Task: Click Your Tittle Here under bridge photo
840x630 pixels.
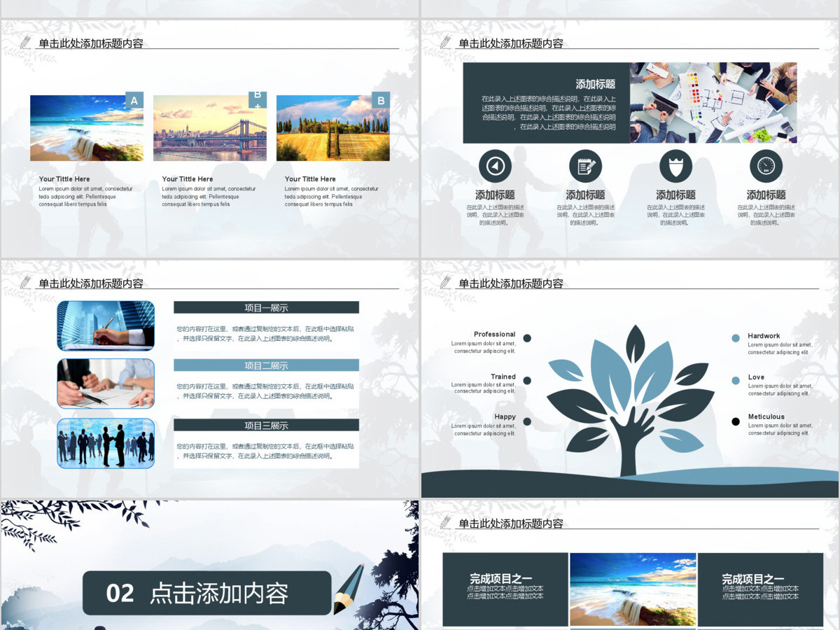Action: point(188,179)
